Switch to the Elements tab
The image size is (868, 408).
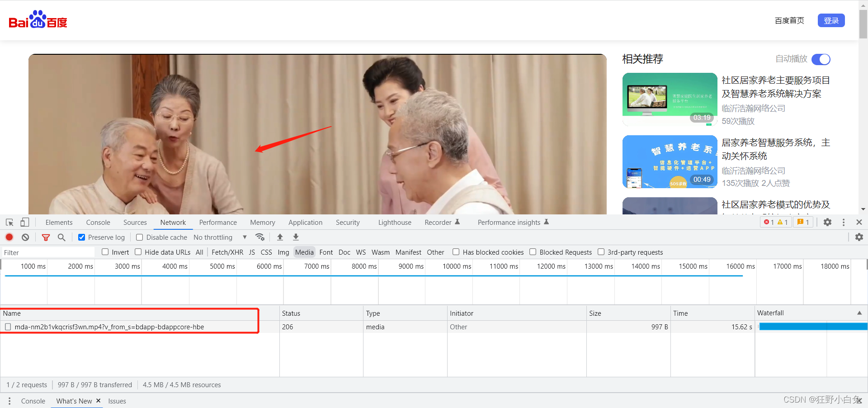pos(59,222)
